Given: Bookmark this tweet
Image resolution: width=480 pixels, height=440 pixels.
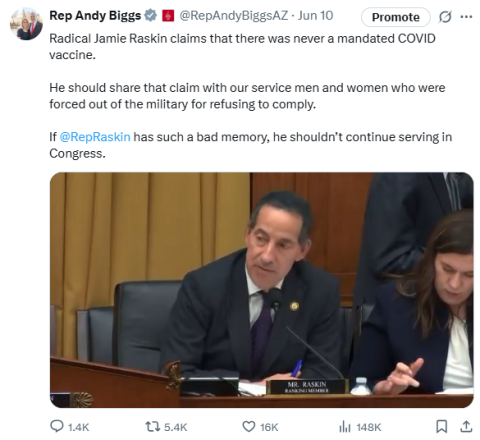Looking at the screenshot, I should click(x=442, y=426).
